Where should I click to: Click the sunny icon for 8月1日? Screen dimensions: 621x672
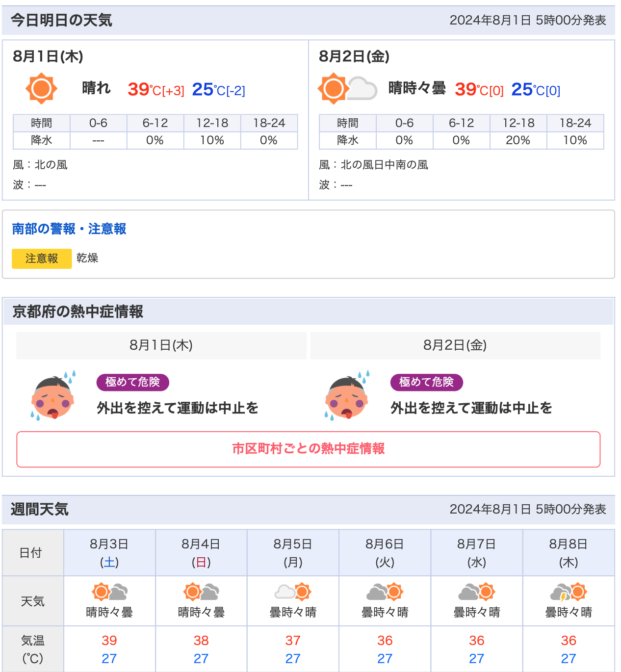(x=41, y=89)
